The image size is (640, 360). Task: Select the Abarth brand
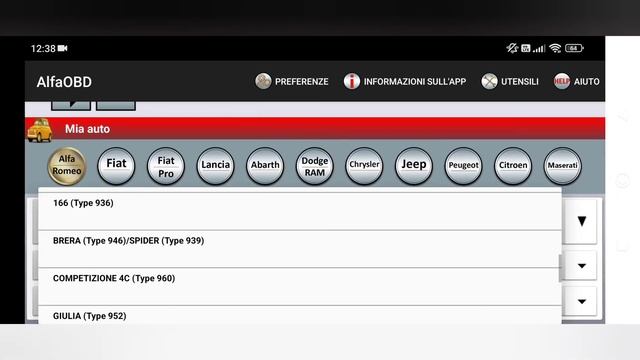(265, 166)
